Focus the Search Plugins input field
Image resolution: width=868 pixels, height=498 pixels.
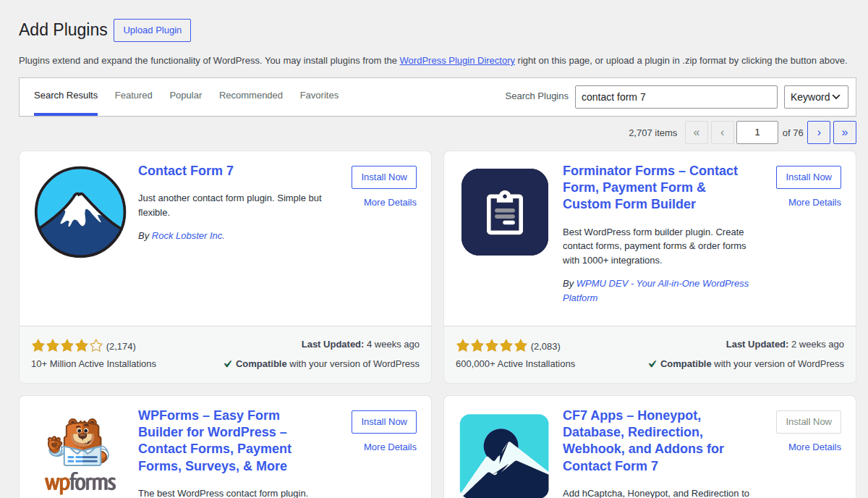[676, 97]
